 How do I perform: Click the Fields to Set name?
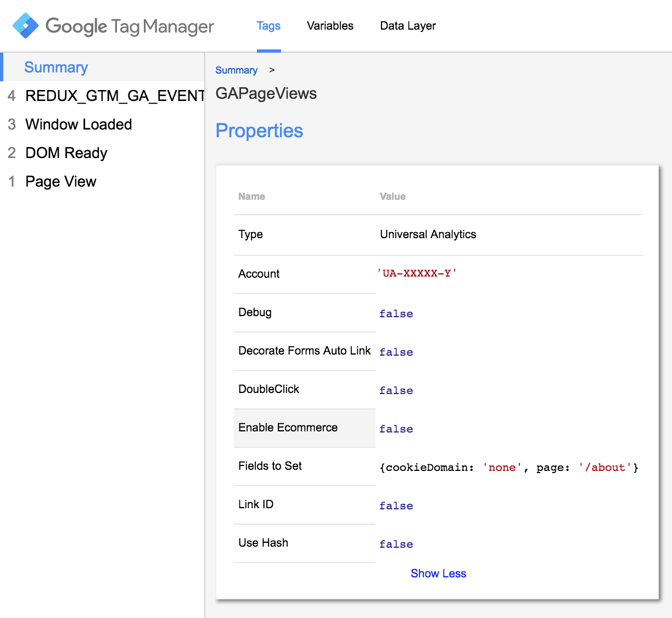(x=270, y=466)
